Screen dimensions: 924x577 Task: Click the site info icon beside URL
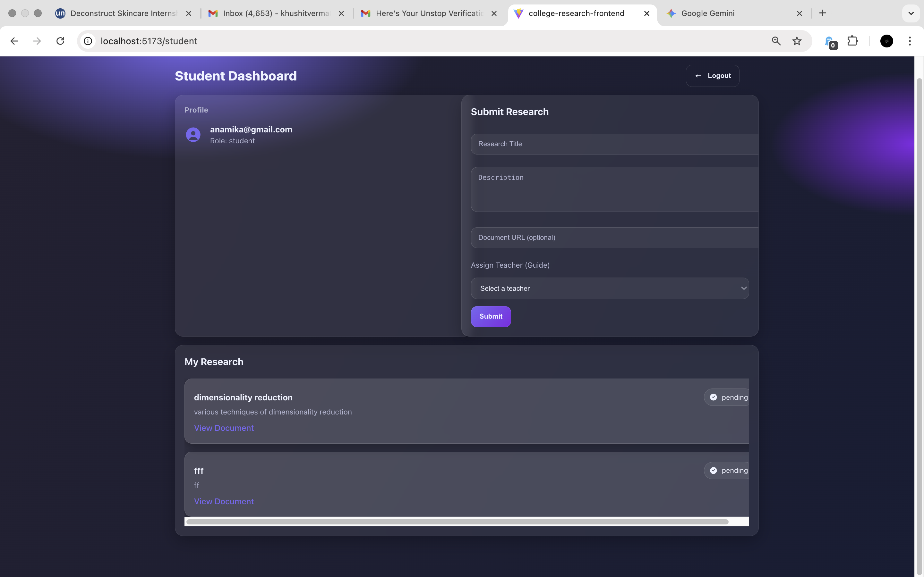click(x=88, y=41)
